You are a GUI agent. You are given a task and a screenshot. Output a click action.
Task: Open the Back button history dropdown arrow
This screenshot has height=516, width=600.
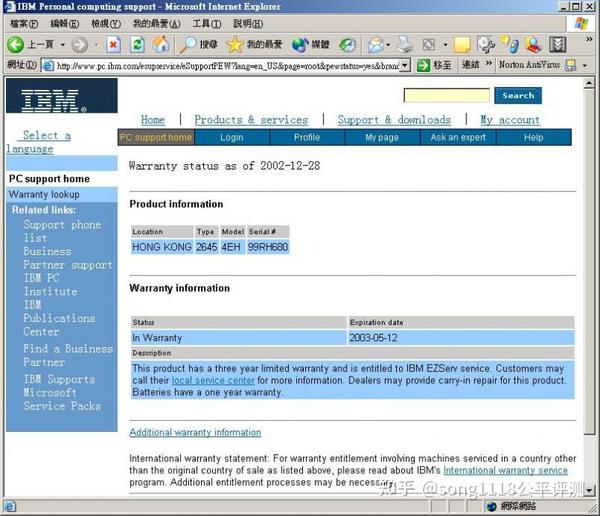(62, 45)
